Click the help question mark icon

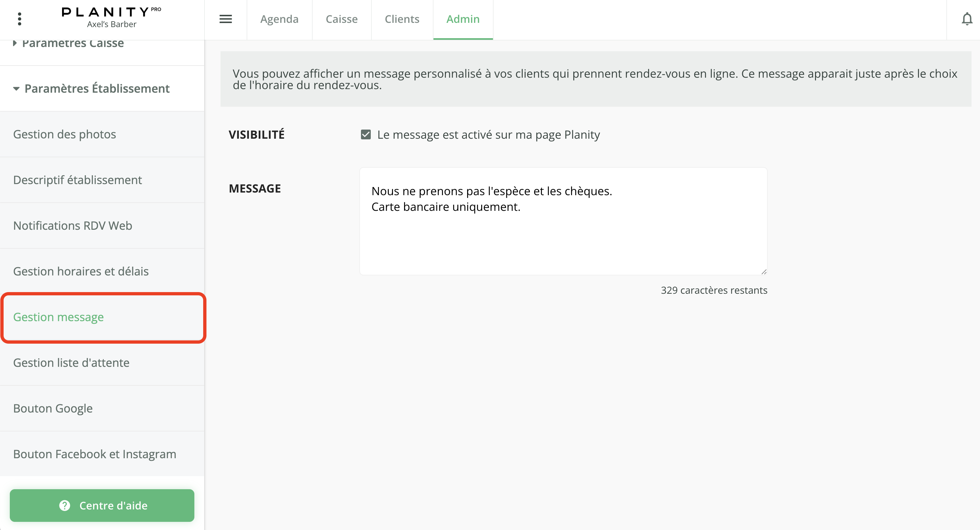(x=65, y=505)
